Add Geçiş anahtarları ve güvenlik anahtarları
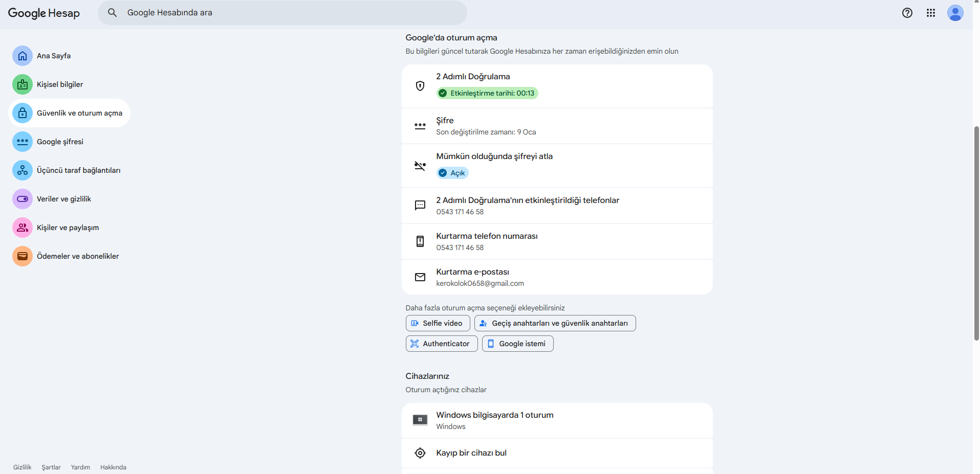The height and width of the screenshot is (474, 980). [555, 323]
